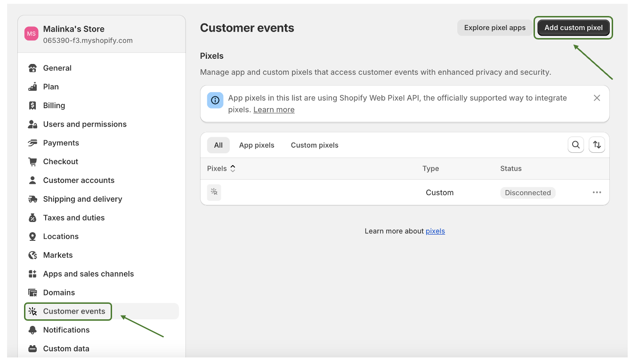Click the Type column header
Image resolution: width=631 pixels, height=364 pixels.
[x=431, y=168]
